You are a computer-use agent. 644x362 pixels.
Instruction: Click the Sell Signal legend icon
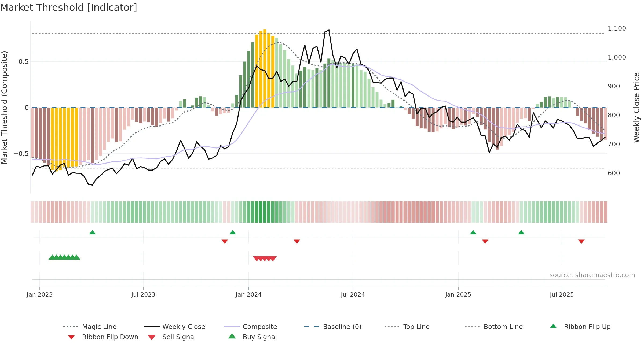pyautogui.click(x=152, y=337)
